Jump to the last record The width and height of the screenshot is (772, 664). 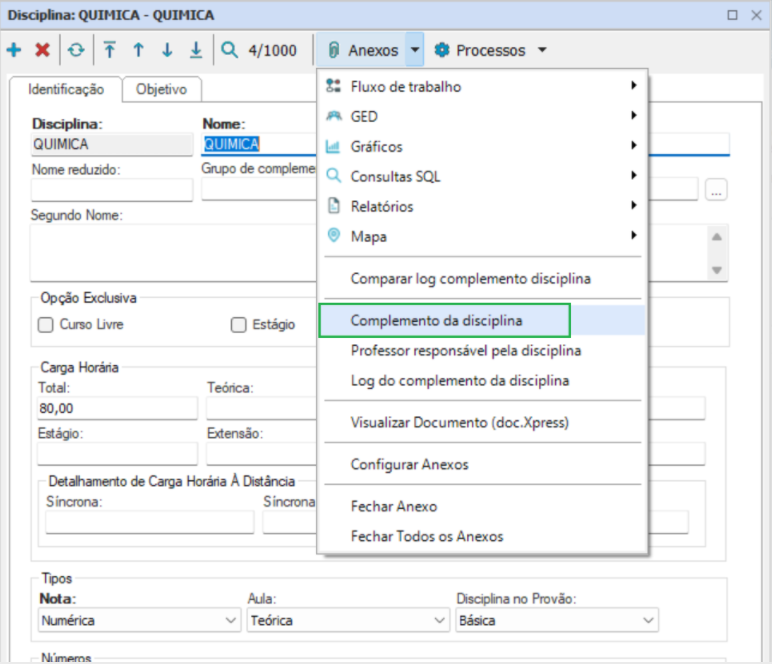pos(196,50)
